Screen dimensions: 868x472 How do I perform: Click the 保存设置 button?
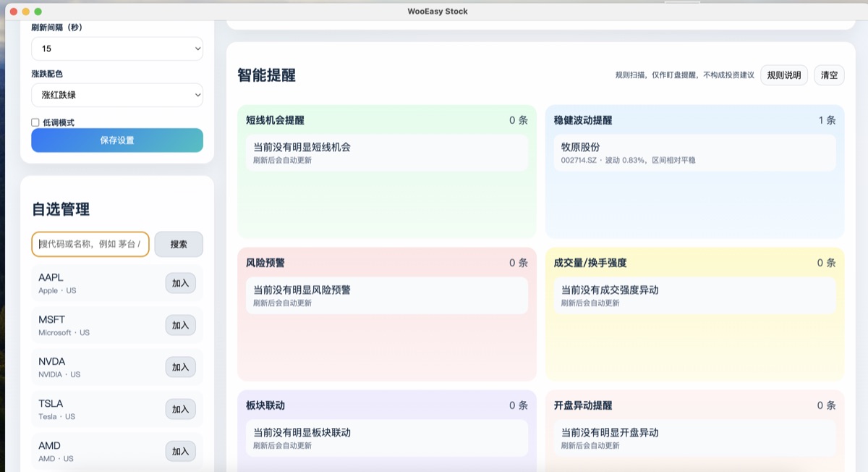point(117,140)
